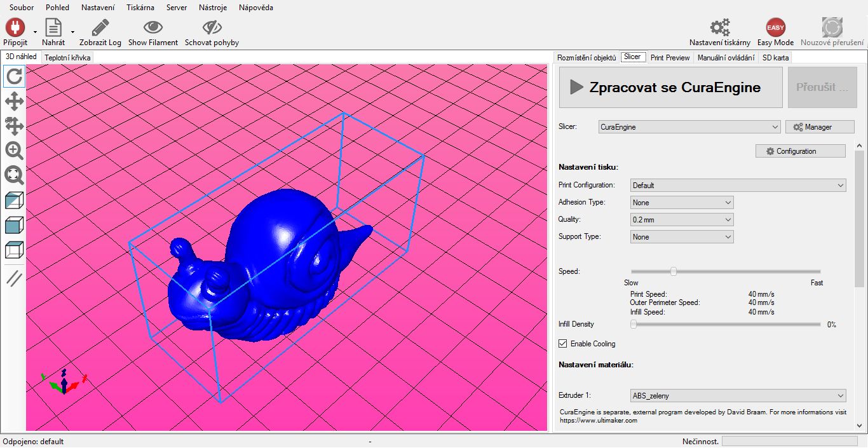This screenshot has height=448, width=868.
Task: Switch to the Print Preview tab
Action: pos(670,58)
